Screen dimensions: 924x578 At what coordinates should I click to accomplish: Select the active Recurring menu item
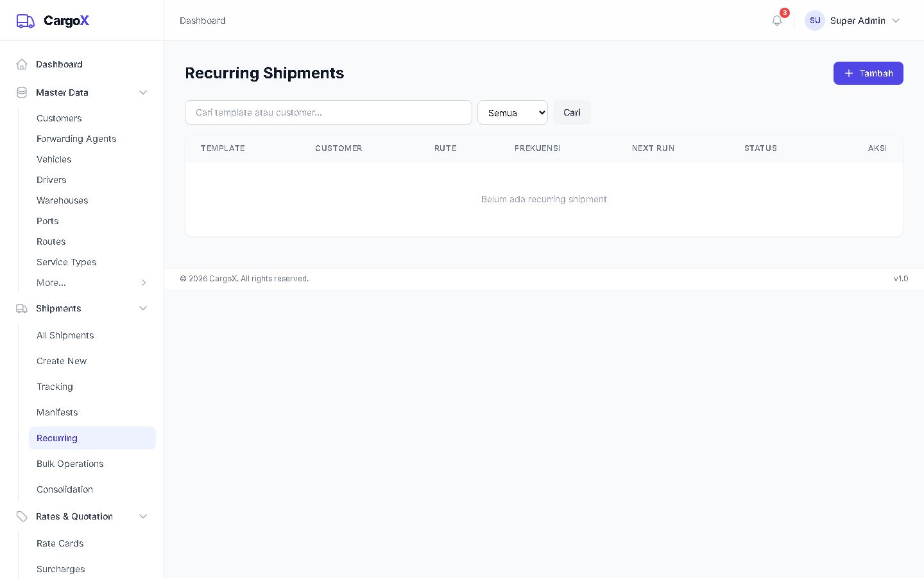92,438
